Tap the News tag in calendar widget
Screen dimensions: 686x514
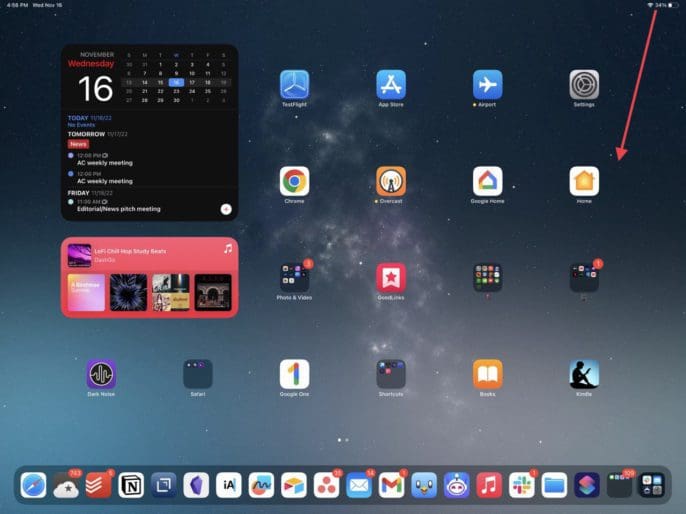tap(78, 144)
